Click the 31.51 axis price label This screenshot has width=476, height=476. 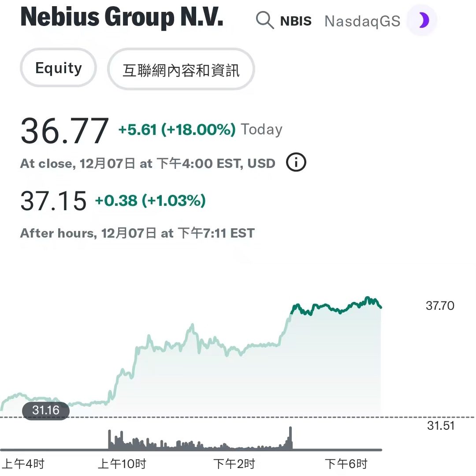coord(441,426)
